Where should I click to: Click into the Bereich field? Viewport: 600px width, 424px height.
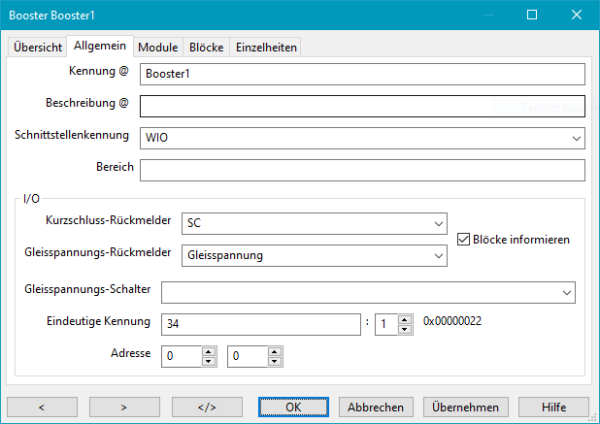click(361, 170)
